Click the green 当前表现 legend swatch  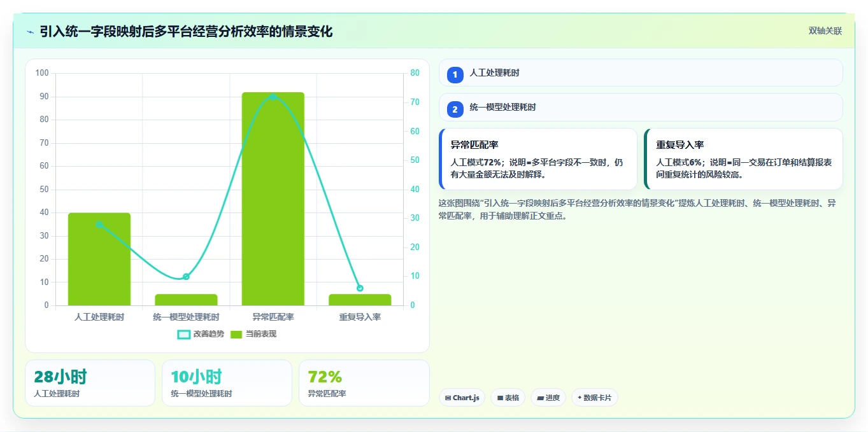coord(236,334)
